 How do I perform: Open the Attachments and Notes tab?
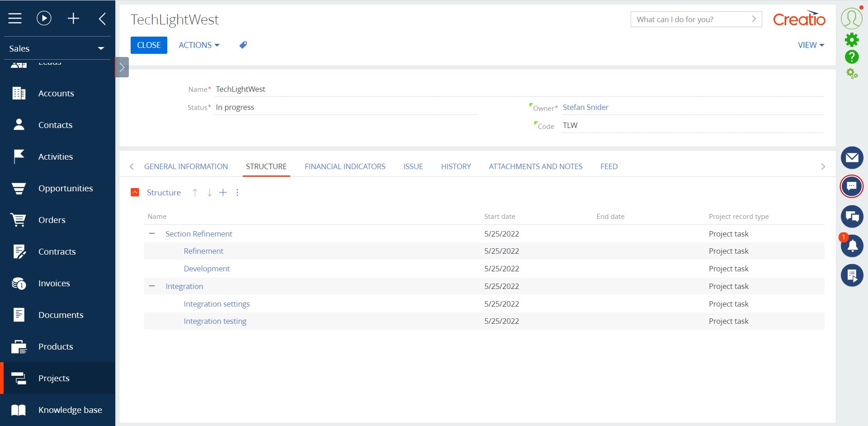(x=535, y=166)
